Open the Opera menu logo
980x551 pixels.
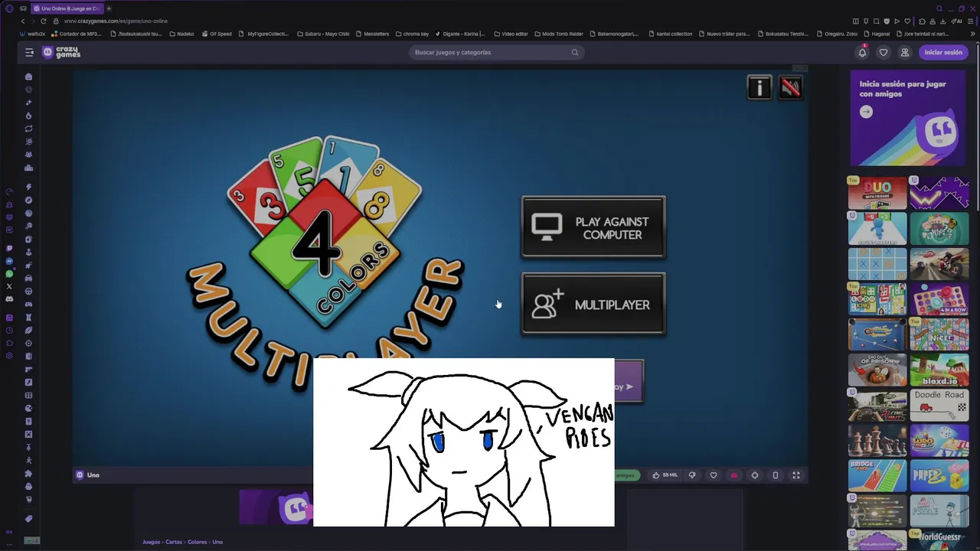[9, 8]
